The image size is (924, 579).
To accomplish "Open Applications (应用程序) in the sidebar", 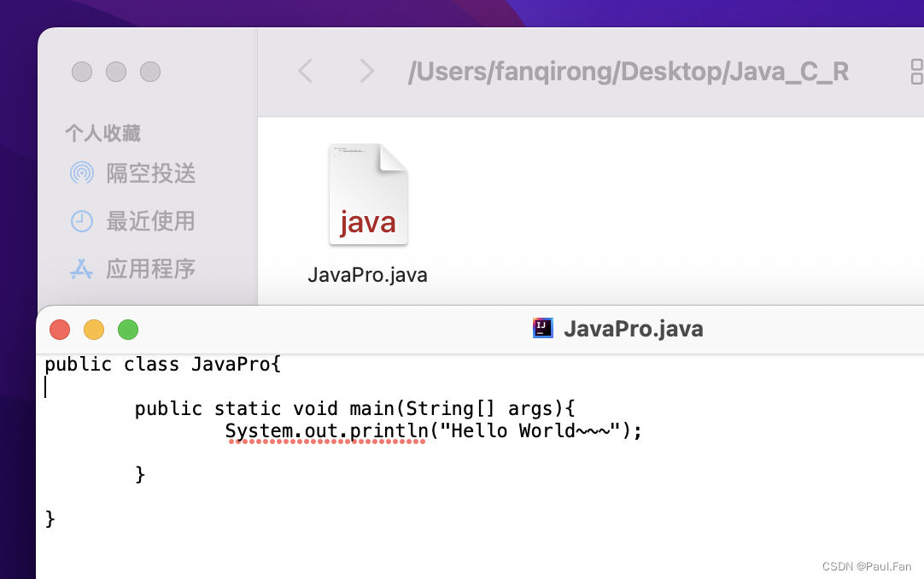I will tap(132, 269).
